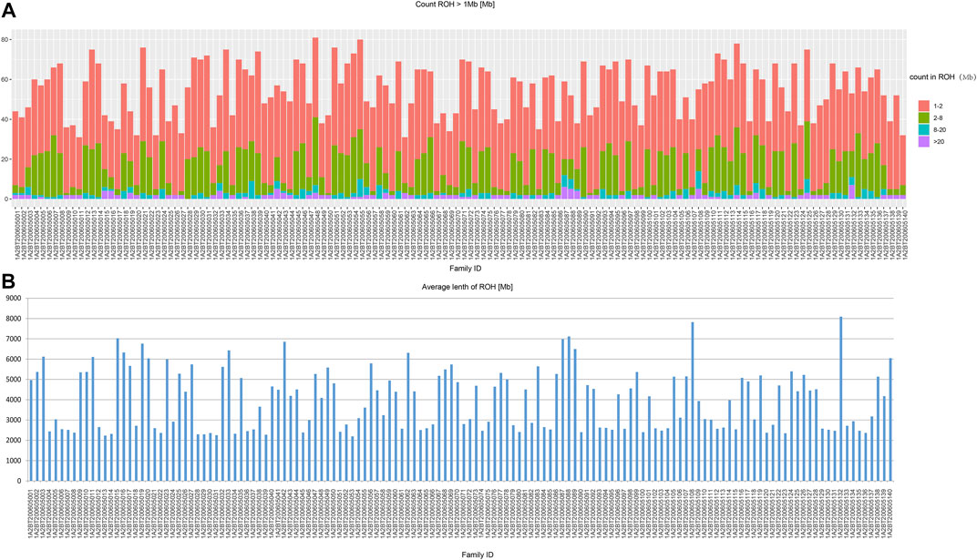Click the '40' y-axis tick in panel A
The image size is (977, 560).
5,119
